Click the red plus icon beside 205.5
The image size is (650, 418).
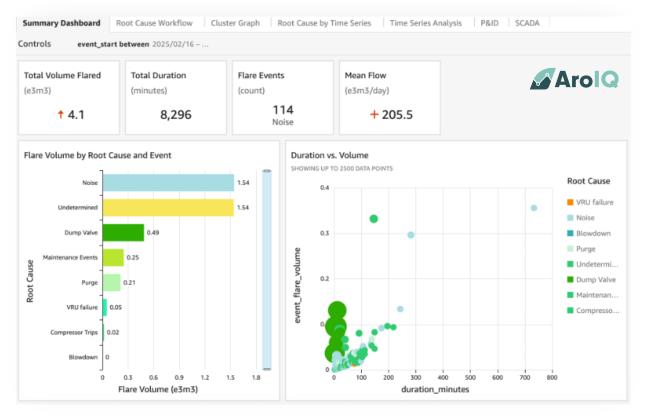click(x=374, y=115)
